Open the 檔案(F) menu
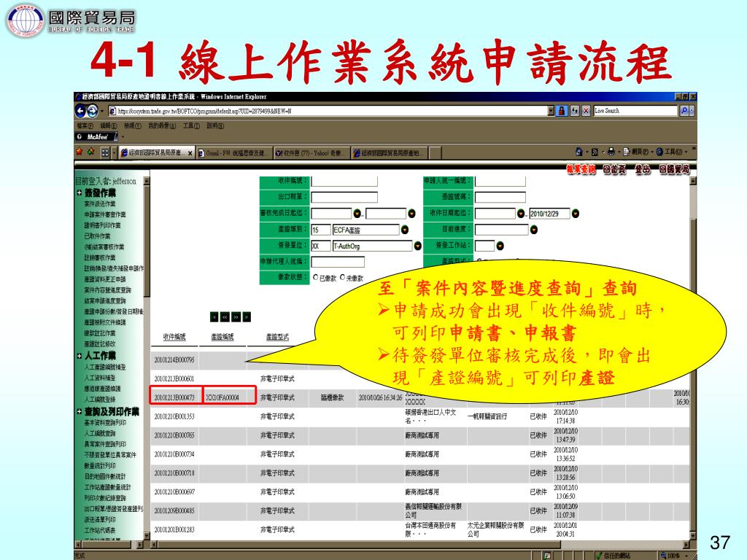This screenshot has width=747, height=560. (85, 125)
